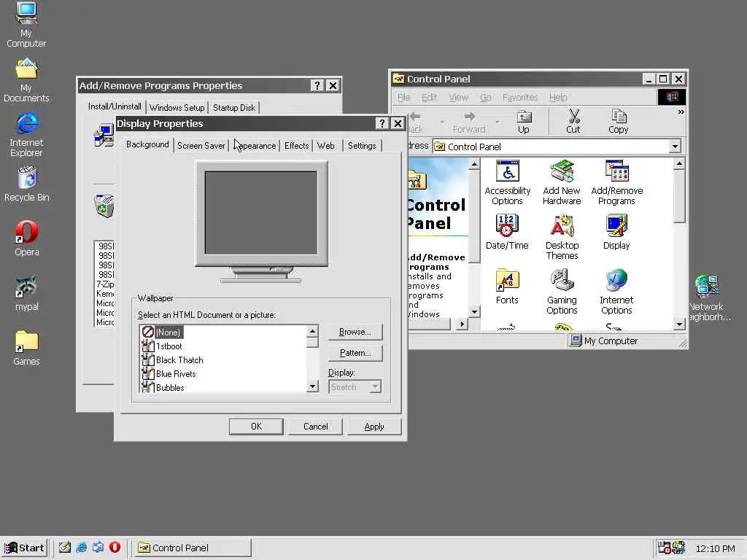Open the Startup Disk tab
The image size is (747, 560).
(234, 108)
